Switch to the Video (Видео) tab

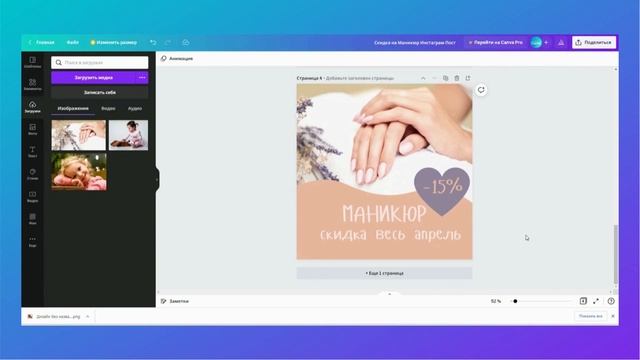108,108
